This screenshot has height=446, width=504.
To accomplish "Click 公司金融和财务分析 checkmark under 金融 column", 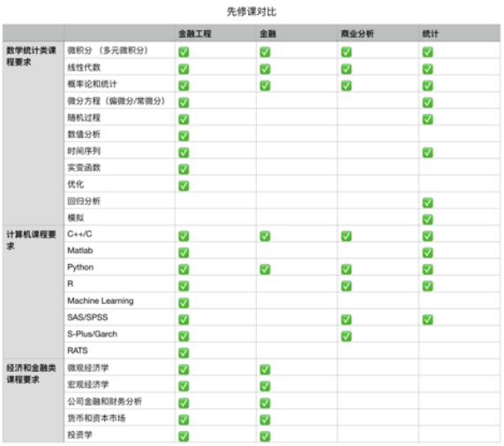I will click(x=265, y=403).
